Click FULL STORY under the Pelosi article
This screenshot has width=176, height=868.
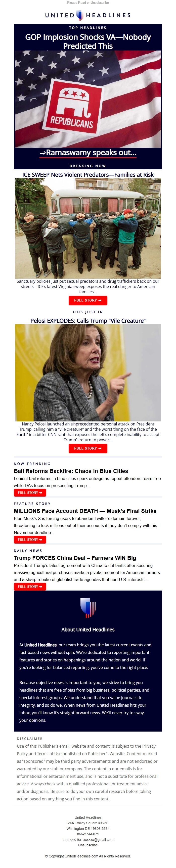(x=88, y=448)
